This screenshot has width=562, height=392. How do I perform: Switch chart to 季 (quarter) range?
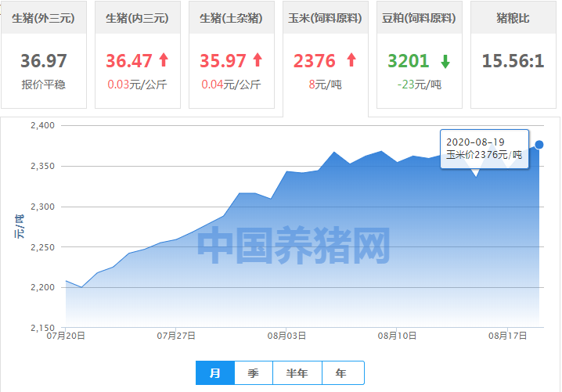tap(253, 373)
